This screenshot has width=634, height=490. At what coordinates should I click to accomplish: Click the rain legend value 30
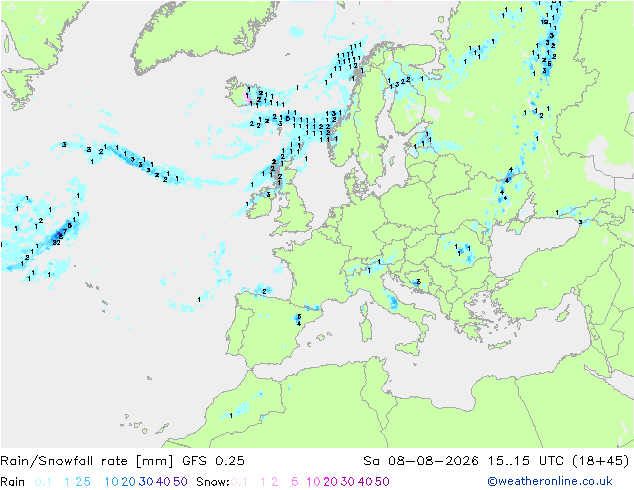[146, 482]
